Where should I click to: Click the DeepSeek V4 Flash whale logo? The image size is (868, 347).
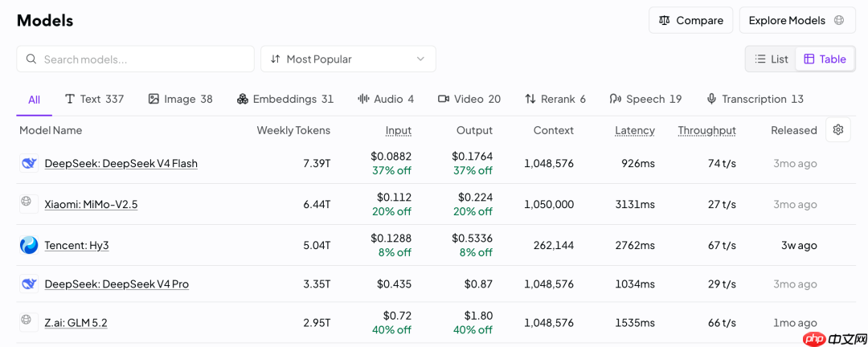(x=29, y=163)
